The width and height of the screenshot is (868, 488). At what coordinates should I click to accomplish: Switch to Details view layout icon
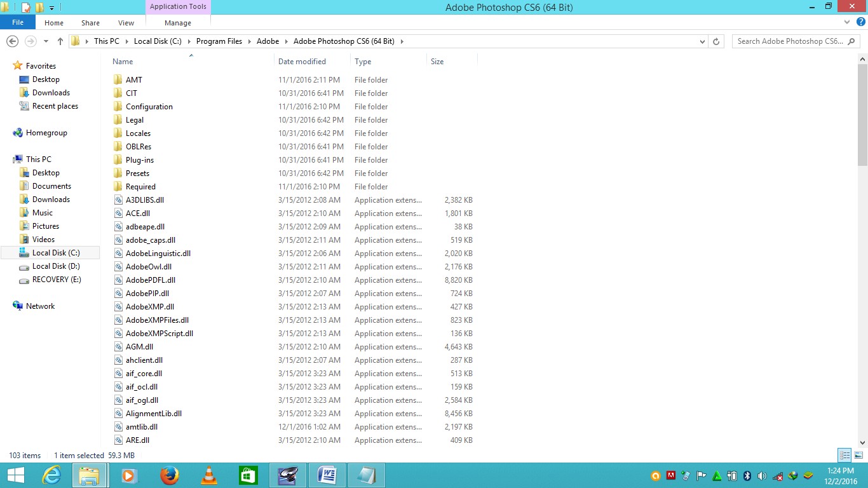pyautogui.click(x=844, y=455)
